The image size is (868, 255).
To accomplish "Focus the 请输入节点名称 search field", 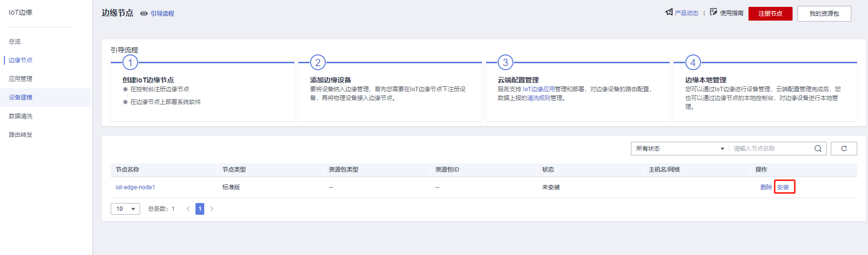I will click(x=772, y=149).
